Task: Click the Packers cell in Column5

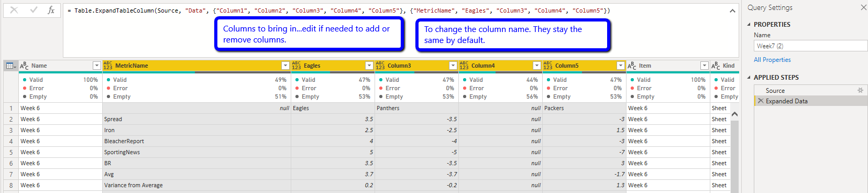Action: 584,108
